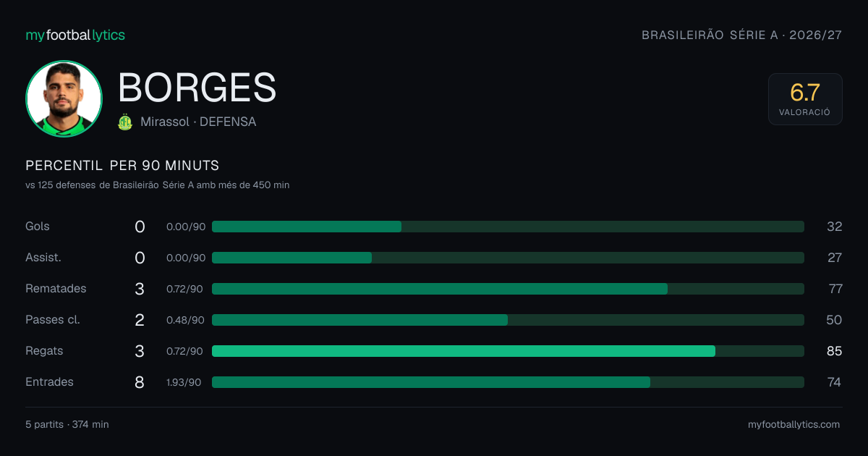
Task: Click the Entrades percentile bar
Action: tap(508, 382)
